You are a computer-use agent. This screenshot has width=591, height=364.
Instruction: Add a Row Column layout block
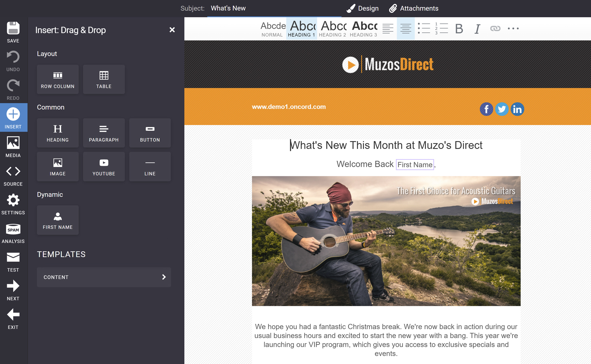point(58,79)
